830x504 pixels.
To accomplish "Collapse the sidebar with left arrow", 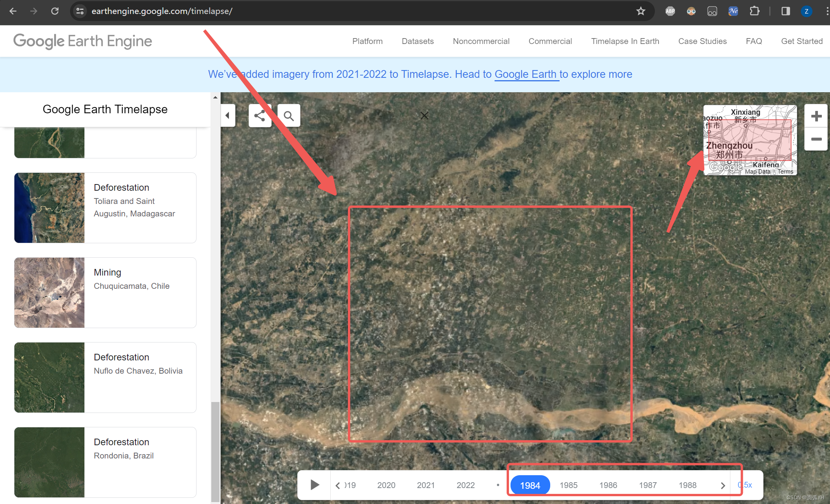I will point(228,116).
